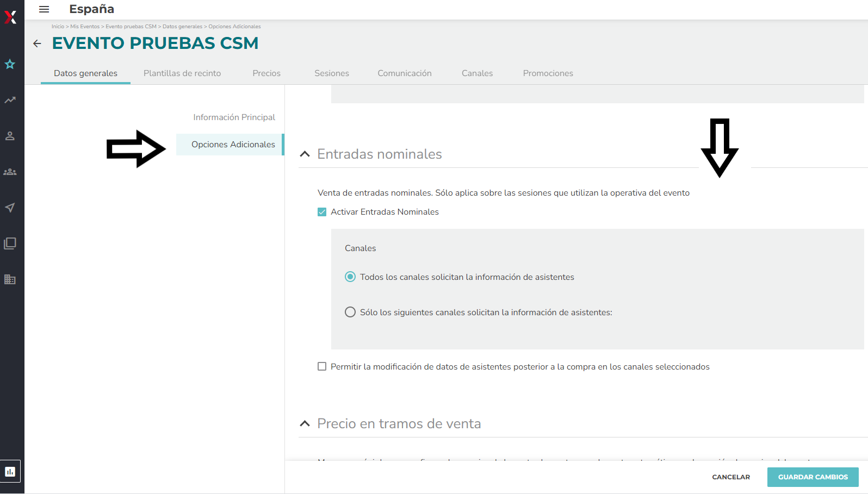
Task: Click the Datos generales breadcrumb link
Action: [x=182, y=27]
